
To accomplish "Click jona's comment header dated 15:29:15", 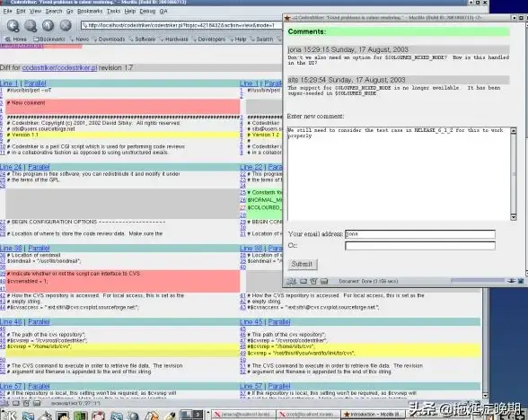I will click(398, 49).
